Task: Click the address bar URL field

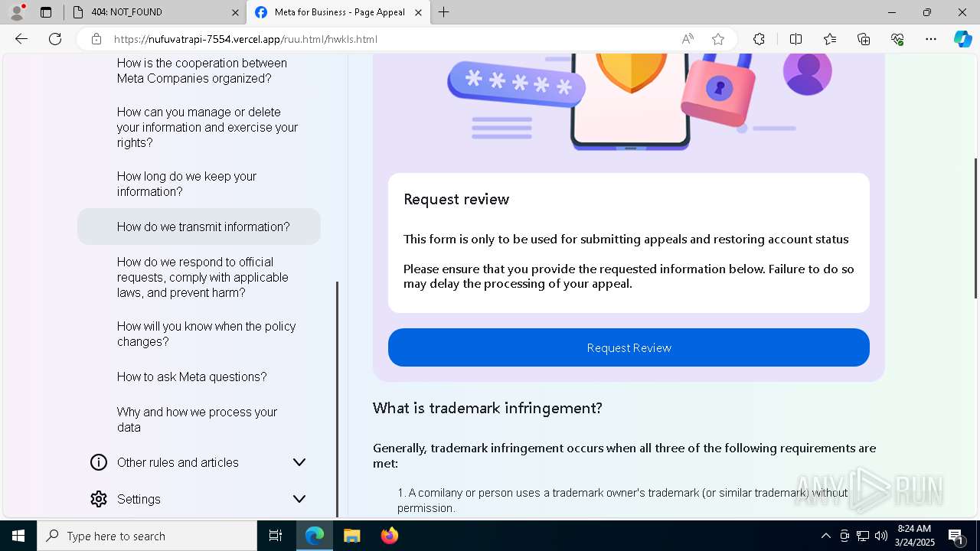Action: (390, 39)
